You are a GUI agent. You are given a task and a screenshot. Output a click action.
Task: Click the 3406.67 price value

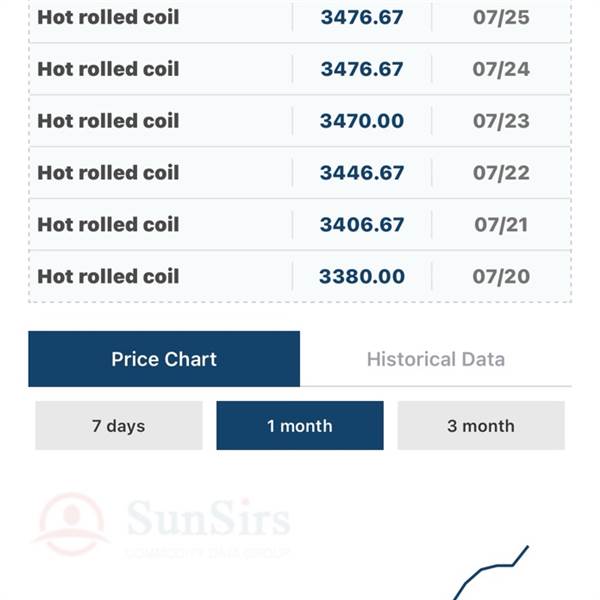[362, 225]
